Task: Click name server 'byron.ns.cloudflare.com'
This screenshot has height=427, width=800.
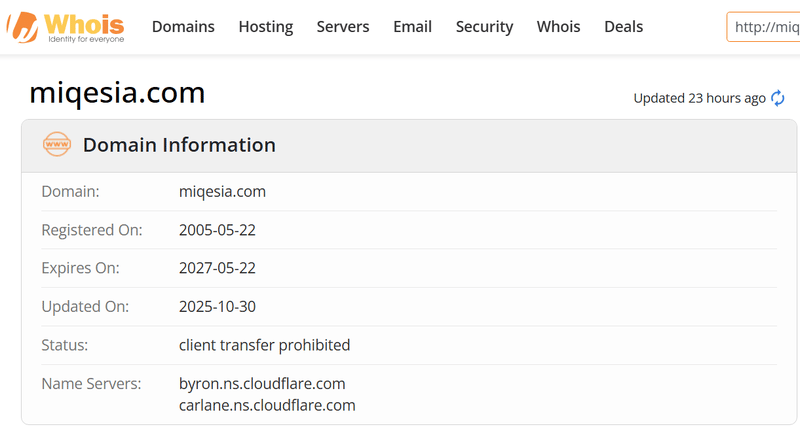Action: click(262, 384)
